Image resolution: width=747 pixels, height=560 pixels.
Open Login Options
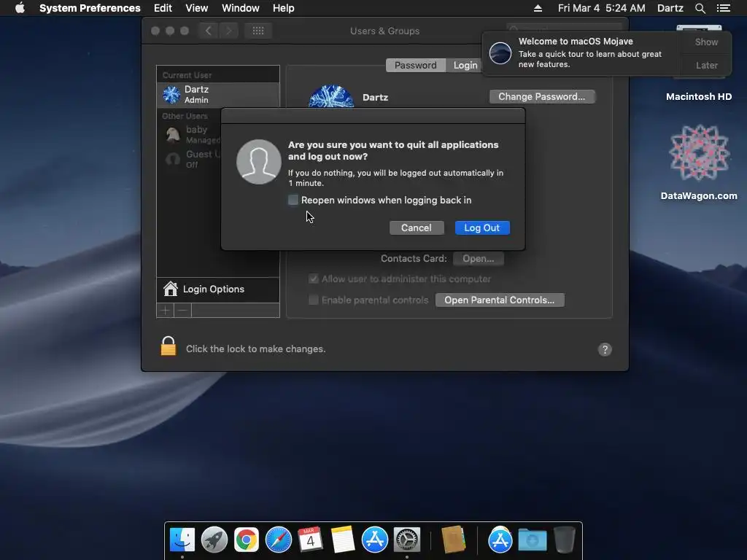(218, 289)
